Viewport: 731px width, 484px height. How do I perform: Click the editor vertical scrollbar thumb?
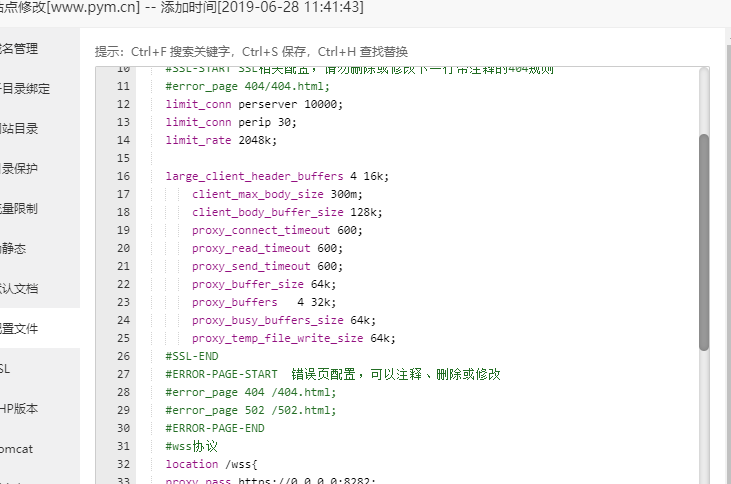[x=704, y=242]
